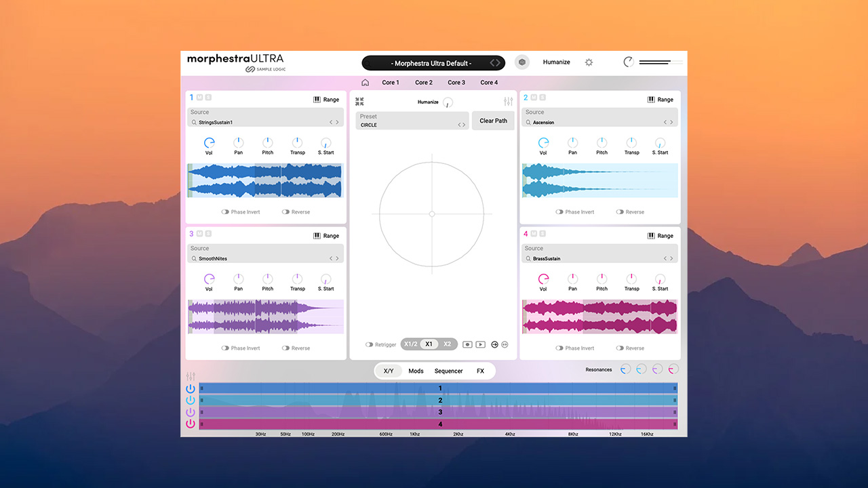Toggle Phase Invert for core 1

(x=225, y=212)
